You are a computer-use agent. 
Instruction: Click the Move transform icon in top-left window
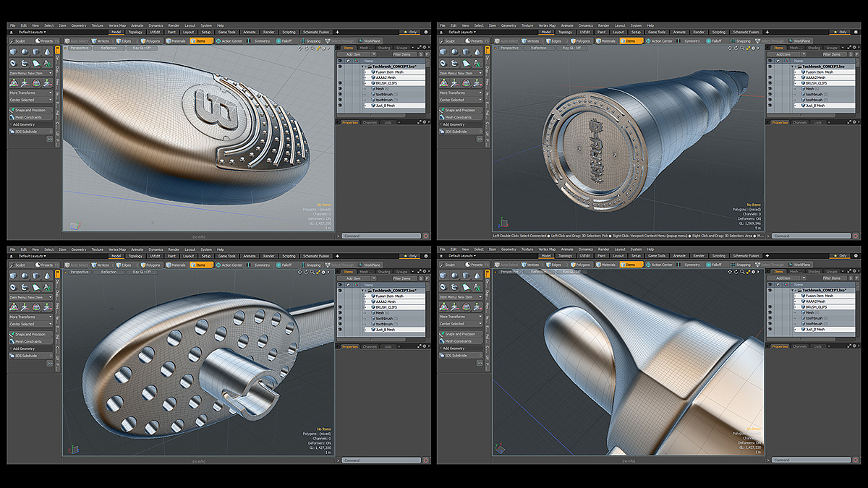pyautogui.click(x=25, y=83)
